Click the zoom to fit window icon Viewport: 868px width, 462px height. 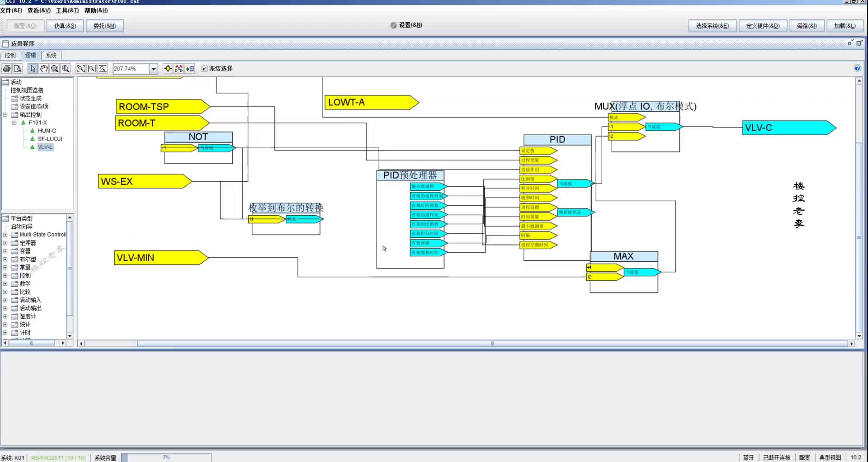point(81,69)
